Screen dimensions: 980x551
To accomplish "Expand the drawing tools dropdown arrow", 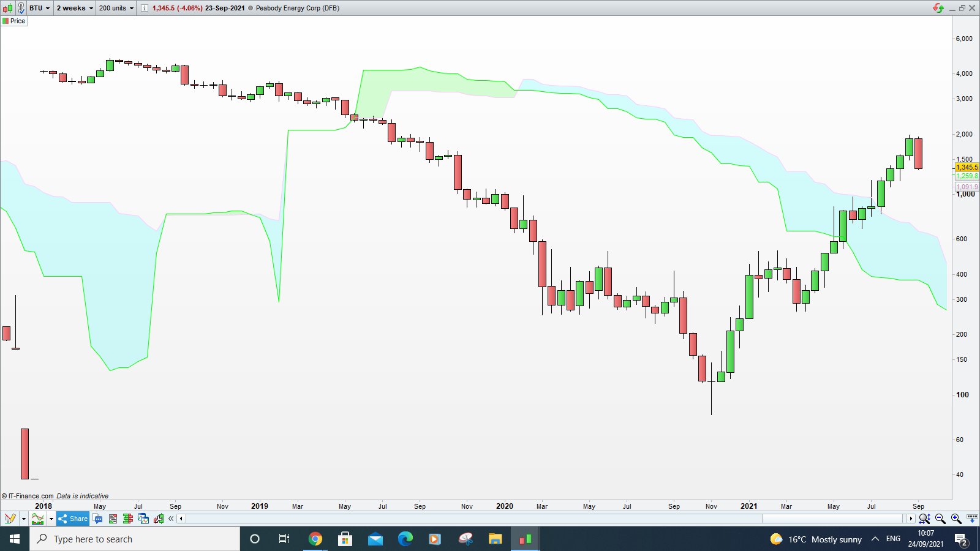I will click(23, 519).
